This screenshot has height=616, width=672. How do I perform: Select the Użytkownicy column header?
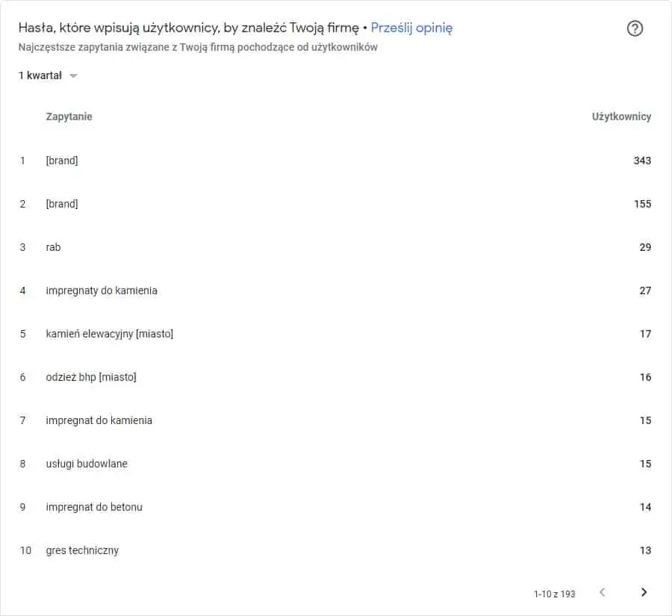click(621, 116)
